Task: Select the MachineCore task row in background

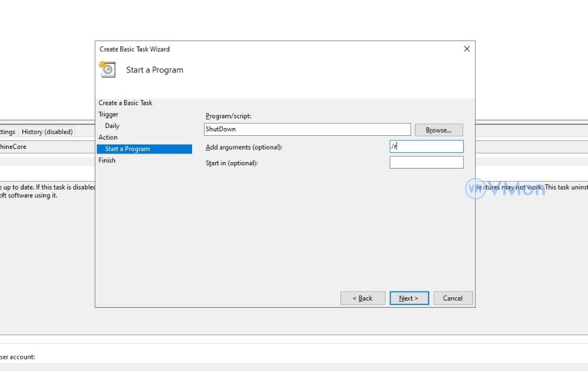Action: coord(13,147)
